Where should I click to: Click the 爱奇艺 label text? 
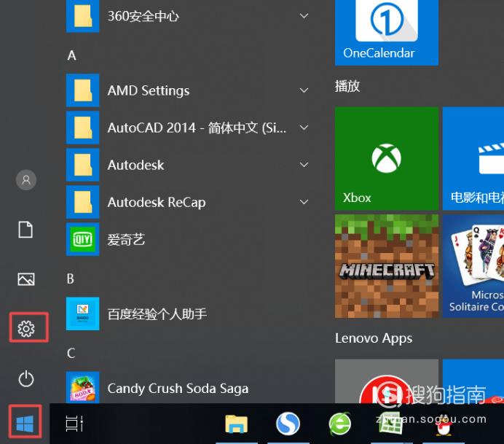[126, 240]
